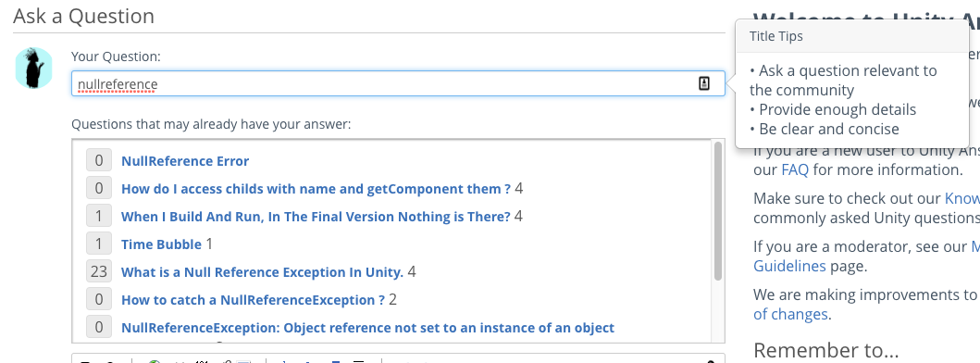Open 'What is a Null Reference Exception' question
Screen dimensions: 980x363
click(262, 271)
